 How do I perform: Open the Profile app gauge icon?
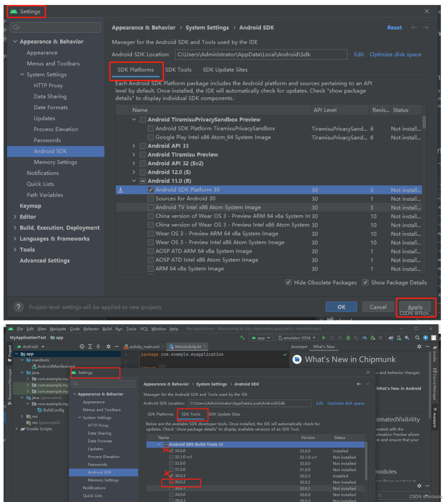(364, 338)
